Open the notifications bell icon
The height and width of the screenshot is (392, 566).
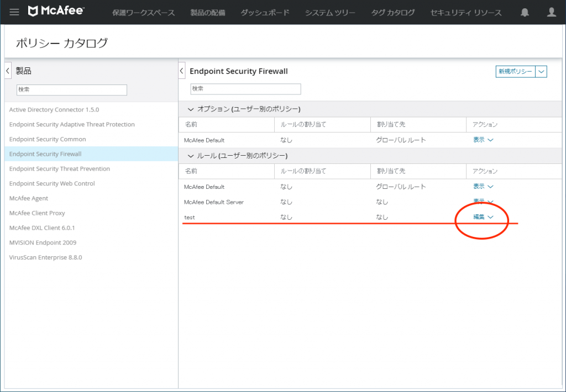pyautogui.click(x=525, y=13)
